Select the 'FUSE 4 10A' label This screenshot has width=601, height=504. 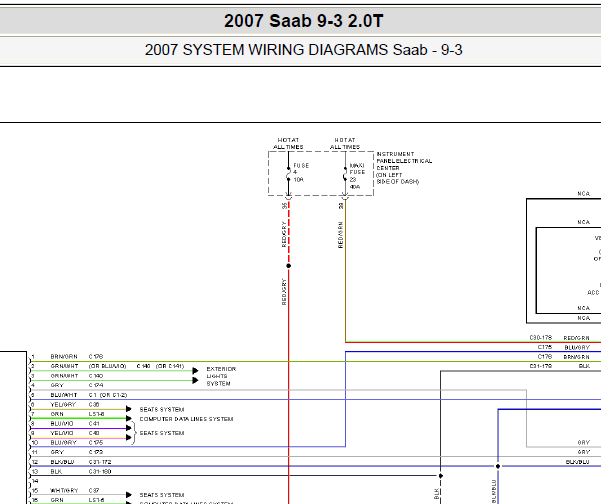301,172
